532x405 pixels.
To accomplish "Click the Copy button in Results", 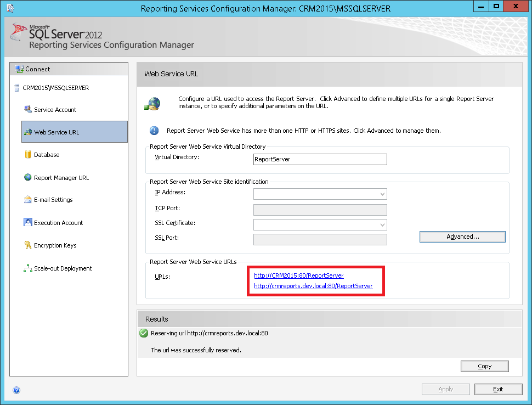I will point(484,366).
